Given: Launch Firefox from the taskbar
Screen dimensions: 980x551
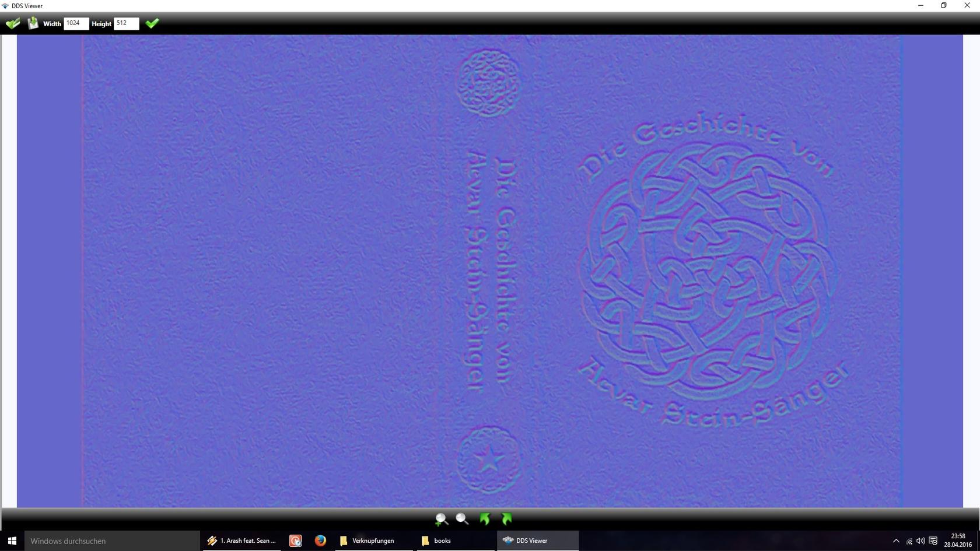Looking at the screenshot, I should (x=320, y=541).
